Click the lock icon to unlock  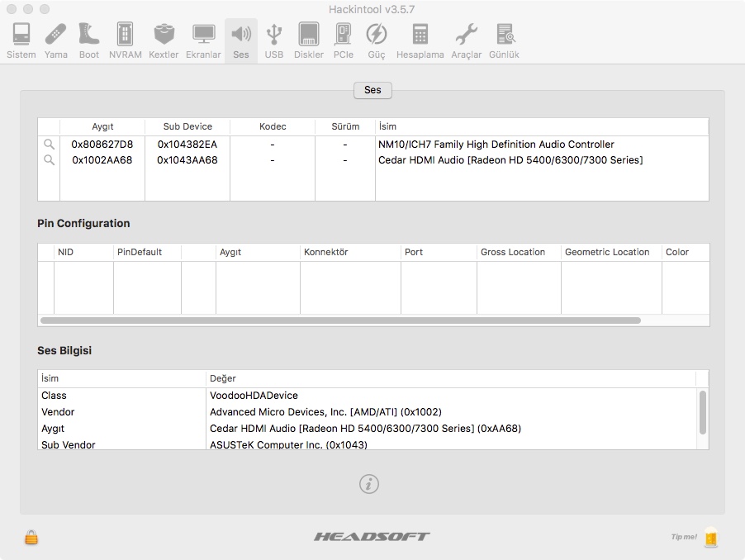click(31, 538)
